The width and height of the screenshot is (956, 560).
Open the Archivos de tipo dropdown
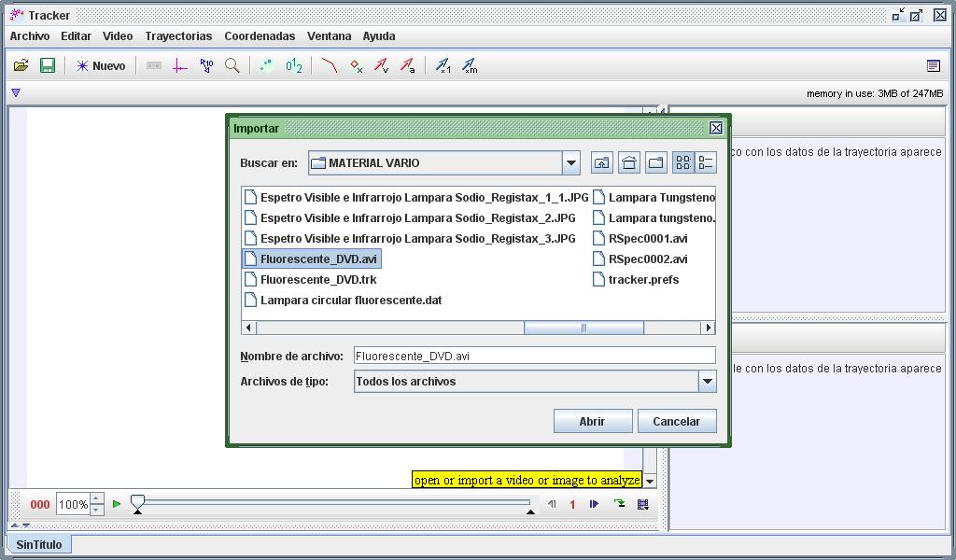[x=707, y=381]
